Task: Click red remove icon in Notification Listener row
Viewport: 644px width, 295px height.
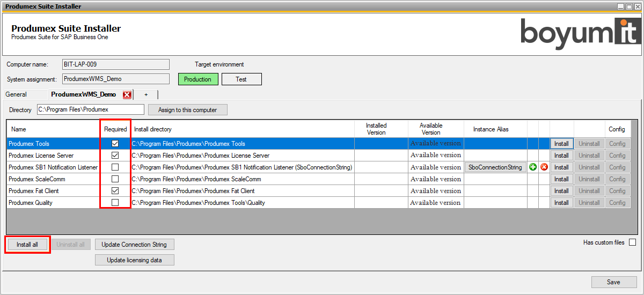Action: tap(544, 167)
